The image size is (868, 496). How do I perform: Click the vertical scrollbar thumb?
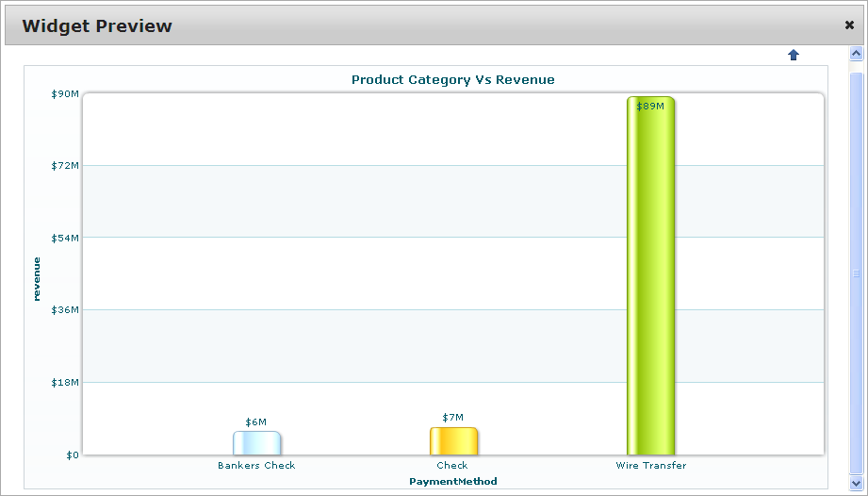[x=856, y=272]
